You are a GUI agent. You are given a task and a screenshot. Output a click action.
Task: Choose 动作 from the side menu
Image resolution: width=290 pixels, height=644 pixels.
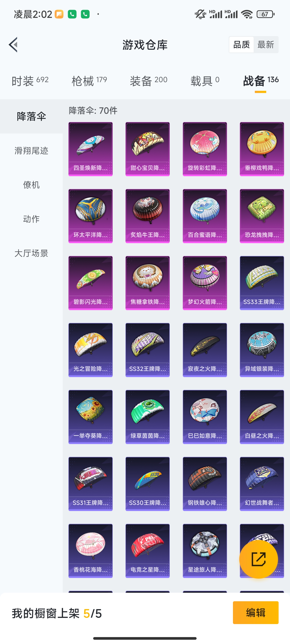pos(31,219)
